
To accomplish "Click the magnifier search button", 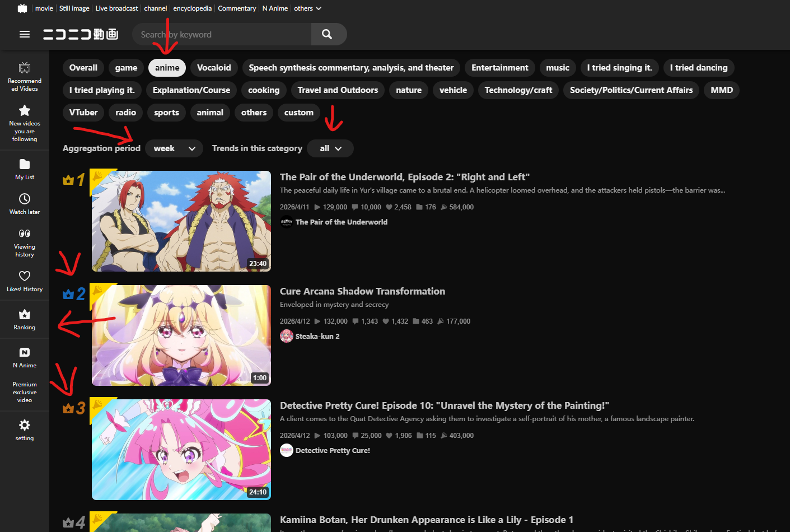I will [328, 34].
